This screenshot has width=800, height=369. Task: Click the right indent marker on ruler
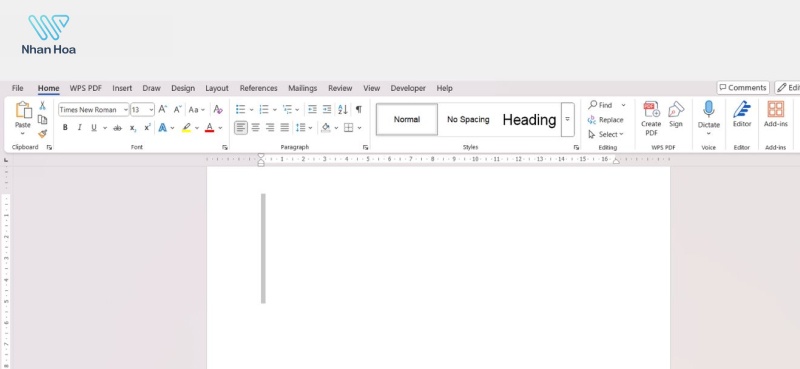pos(616,161)
